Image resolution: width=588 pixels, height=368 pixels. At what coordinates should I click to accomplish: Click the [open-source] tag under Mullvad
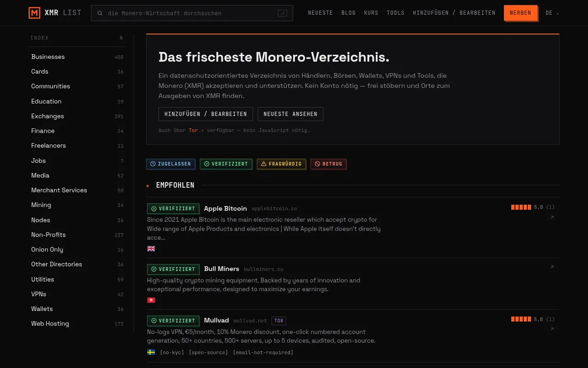point(209,352)
